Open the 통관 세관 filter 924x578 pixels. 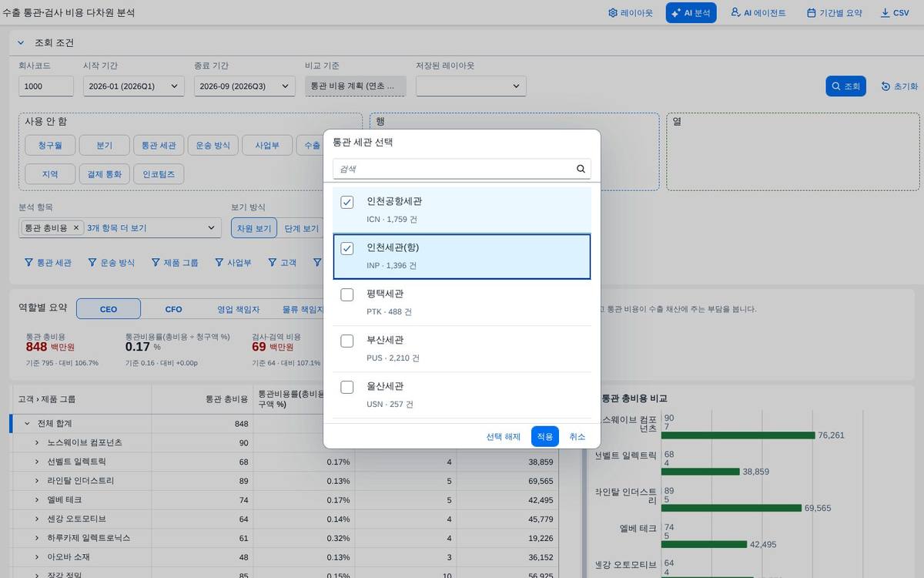[x=48, y=263]
